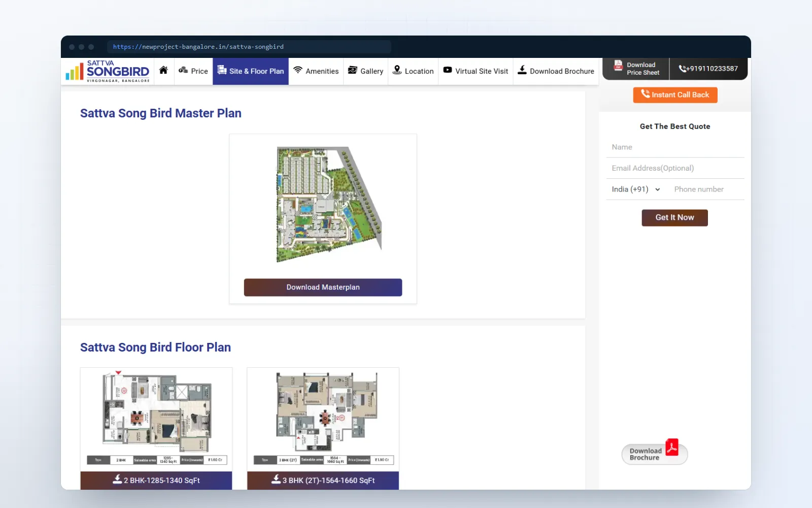
Task: Submit the Get It Now button
Action: [x=674, y=218]
